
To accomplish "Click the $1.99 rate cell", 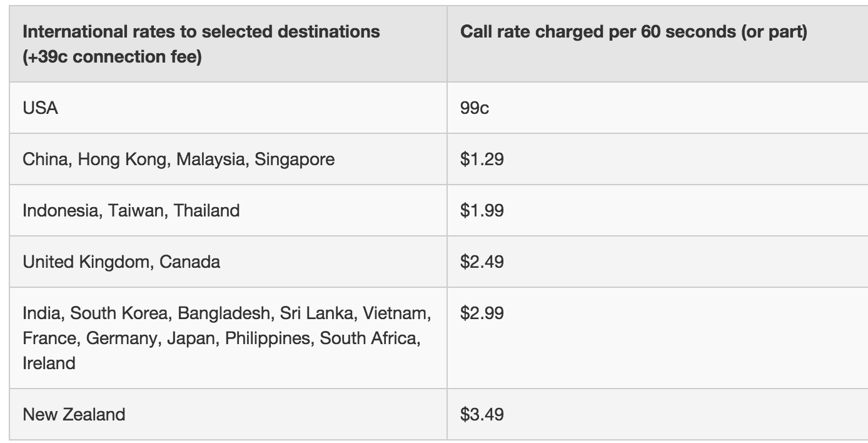I will pos(482,210).
